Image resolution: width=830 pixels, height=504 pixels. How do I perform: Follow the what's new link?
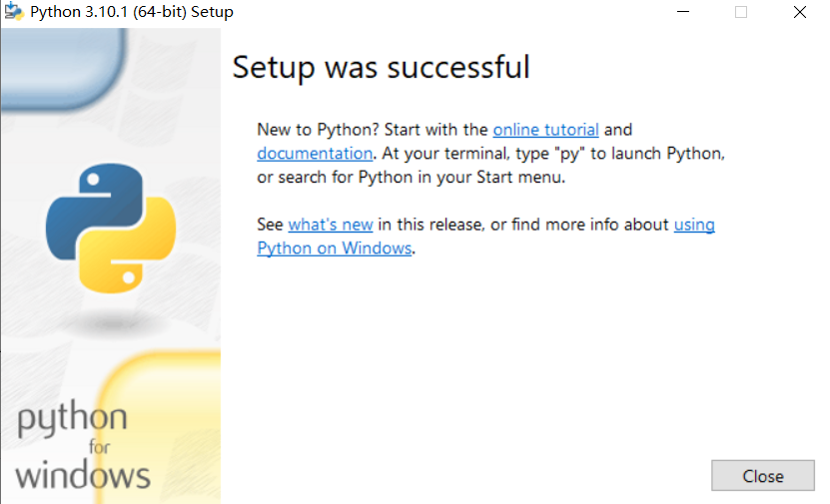coord(330,225)
